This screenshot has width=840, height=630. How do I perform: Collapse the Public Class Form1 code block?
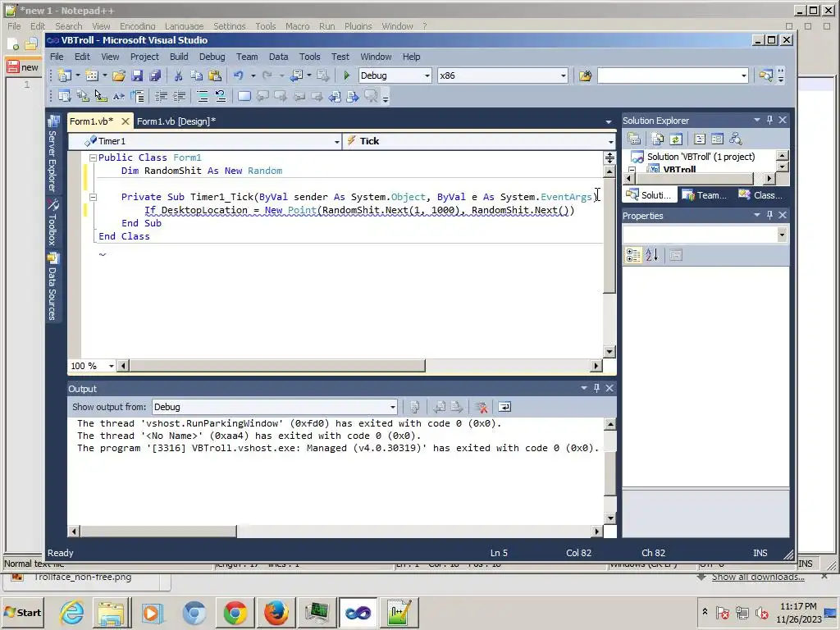[93, 157]
